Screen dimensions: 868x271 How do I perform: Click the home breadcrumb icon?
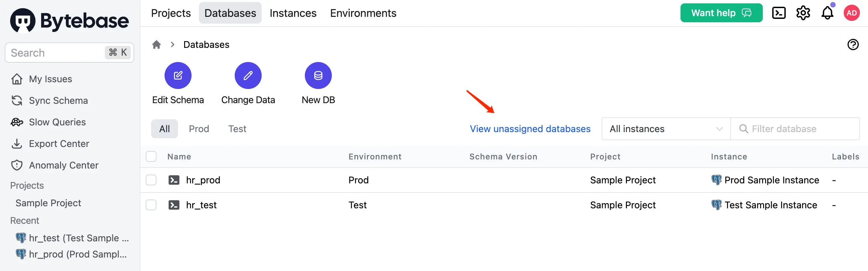pyautogui.click(x=156, y=44)
